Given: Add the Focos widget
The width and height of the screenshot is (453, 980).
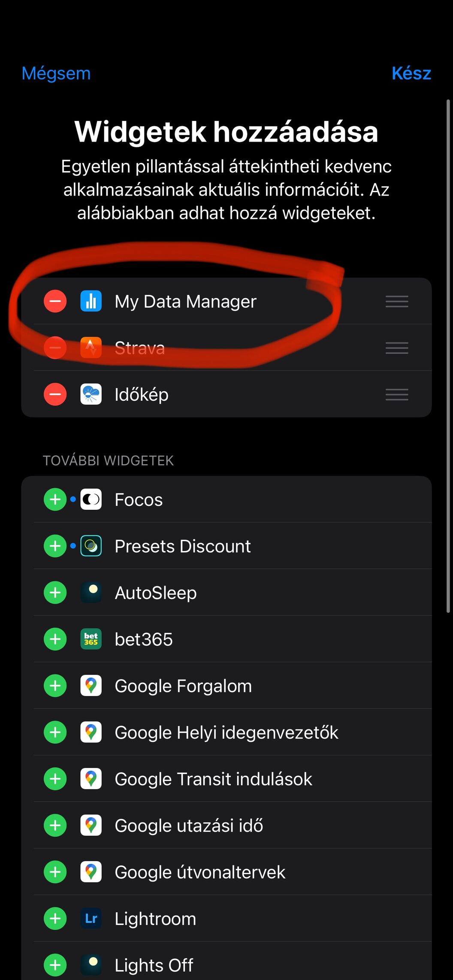Looking at the screenshot, I should 55,499.
